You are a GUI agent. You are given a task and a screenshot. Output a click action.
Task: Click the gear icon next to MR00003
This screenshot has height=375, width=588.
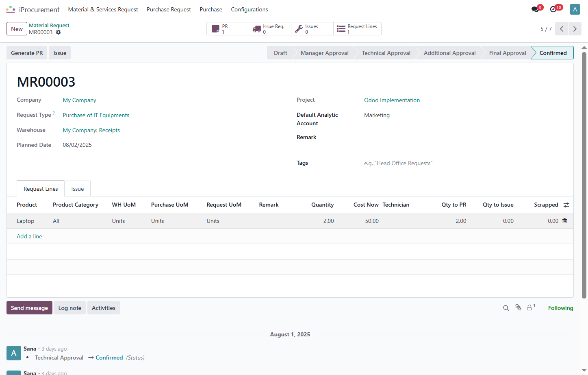58,32
